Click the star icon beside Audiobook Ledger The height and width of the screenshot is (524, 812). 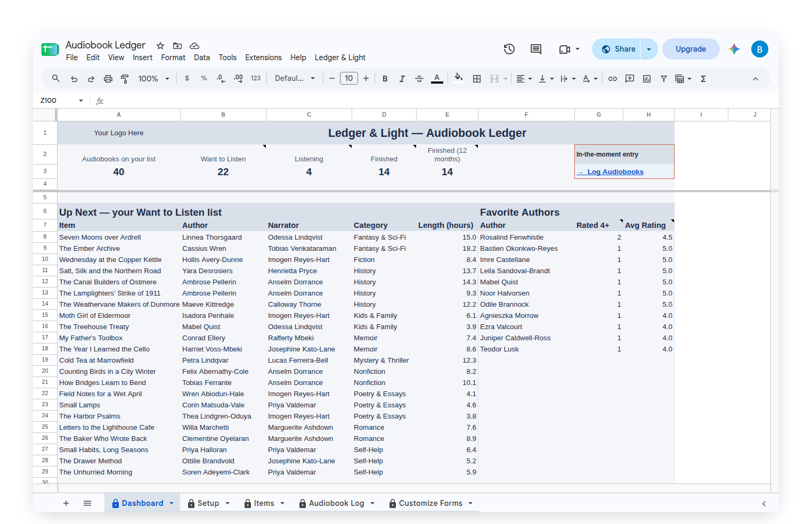tap(160, 46)
